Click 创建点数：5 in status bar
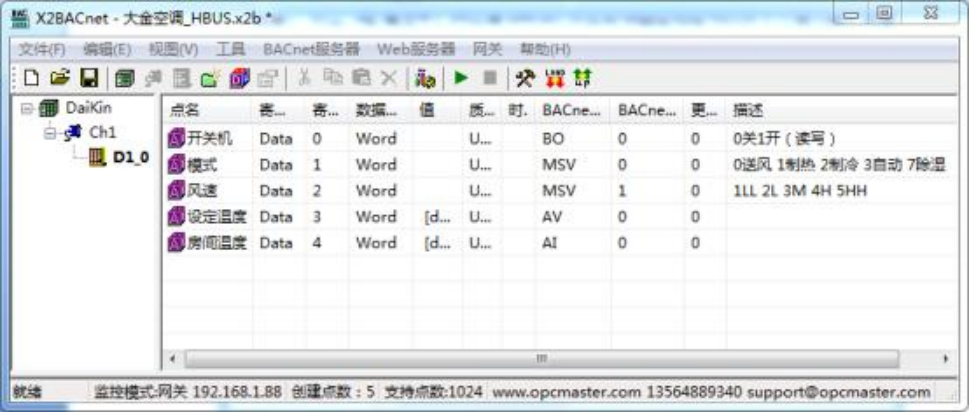This screenshot has height=412, width=969. point(332,392)
